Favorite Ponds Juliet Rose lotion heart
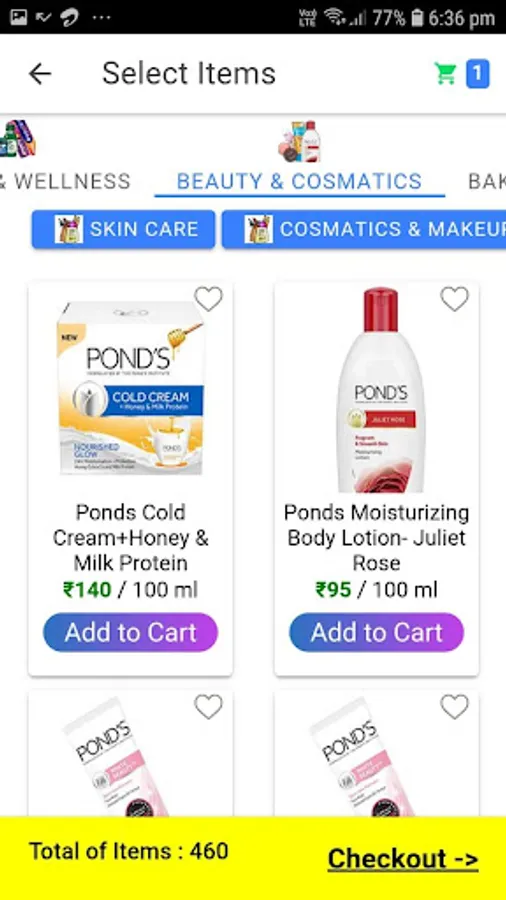The image size is (506, 900). [x=454, y=298]
